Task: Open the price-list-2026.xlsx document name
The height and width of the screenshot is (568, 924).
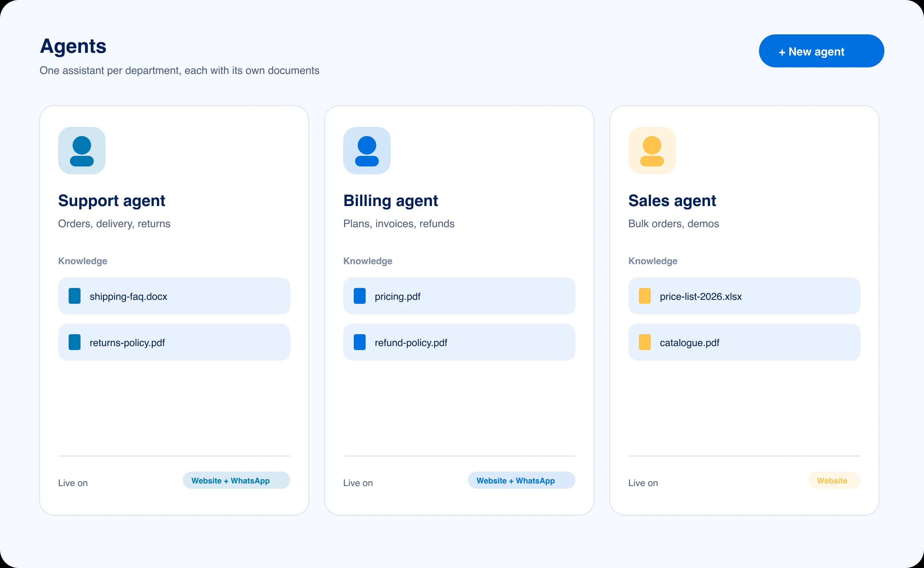Action: [701, 297]
